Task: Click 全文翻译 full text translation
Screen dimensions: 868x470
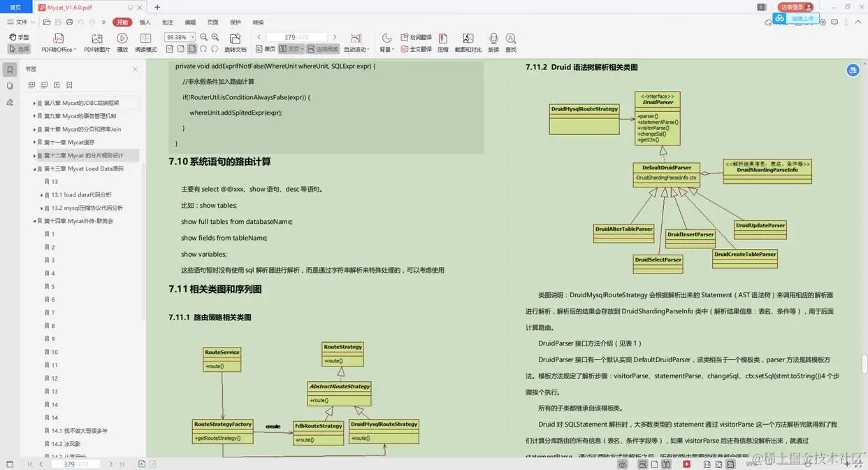Action: (416, 49)
